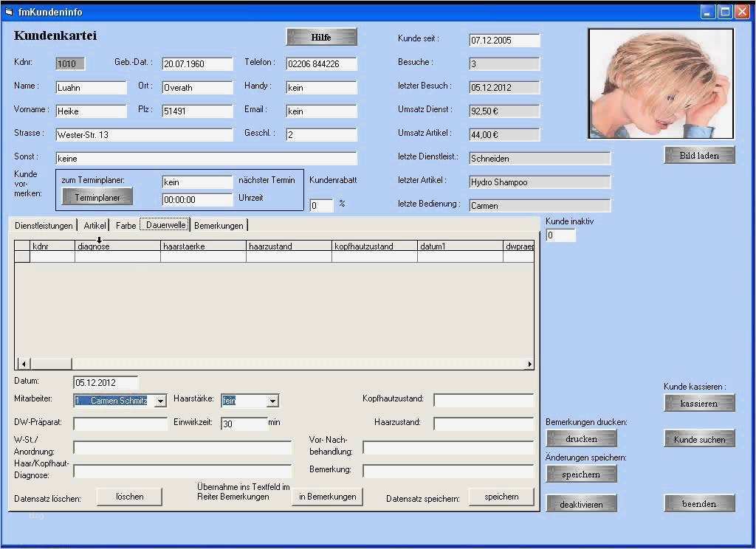Click the fmKundeninfo title bar icon
Image resolution: width=756 pixels, height=549 pixels.
point(8,12)
